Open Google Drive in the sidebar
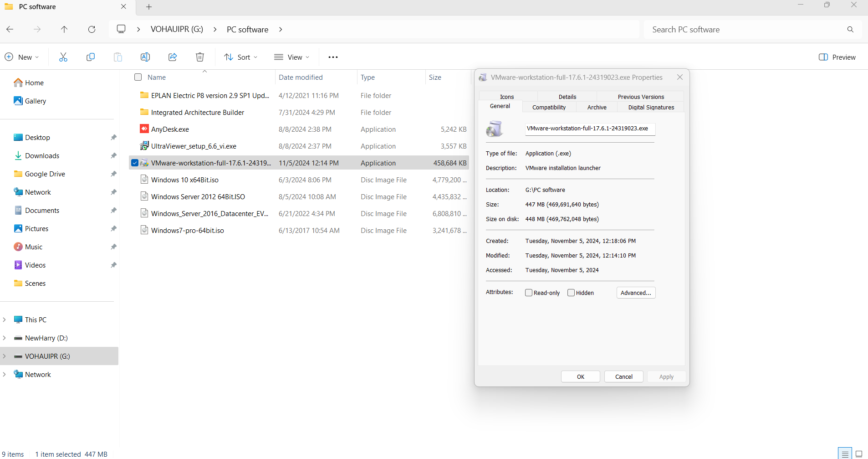Viewport: 868px width, 459px height. pyautogui.click(x=40, y=174)
